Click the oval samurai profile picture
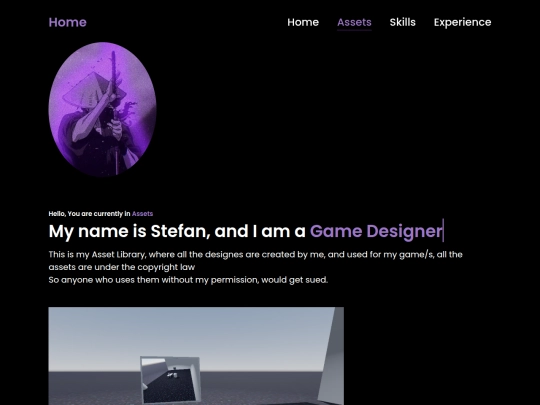The height and width of the screenshot is (405, 540). (102, 109)
